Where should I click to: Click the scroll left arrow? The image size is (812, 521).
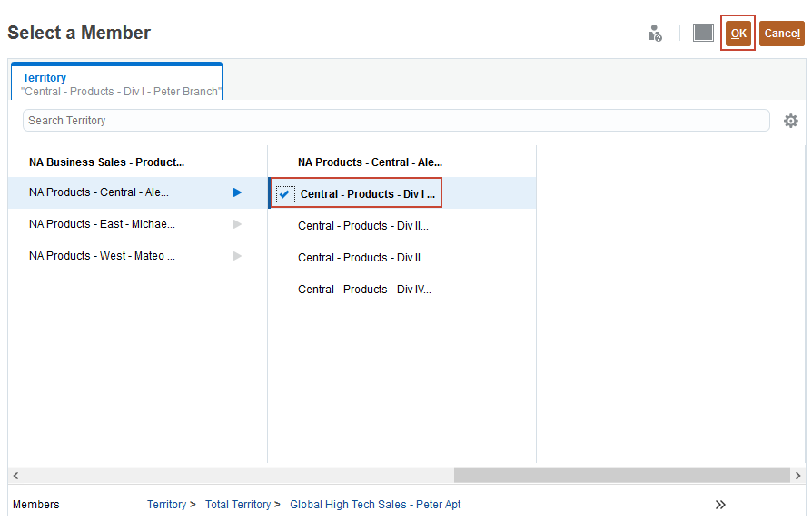(x=15, y=476)
